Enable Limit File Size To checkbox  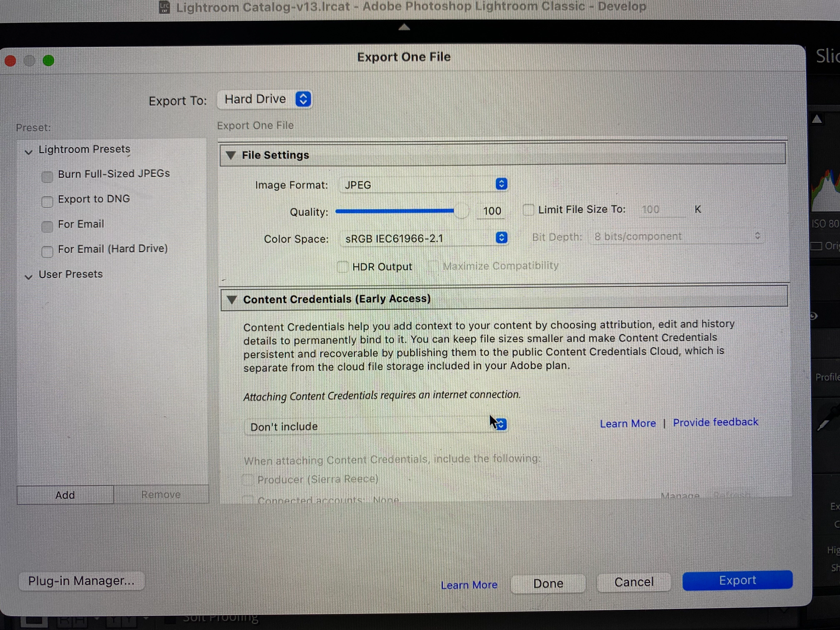coord(528,210)
